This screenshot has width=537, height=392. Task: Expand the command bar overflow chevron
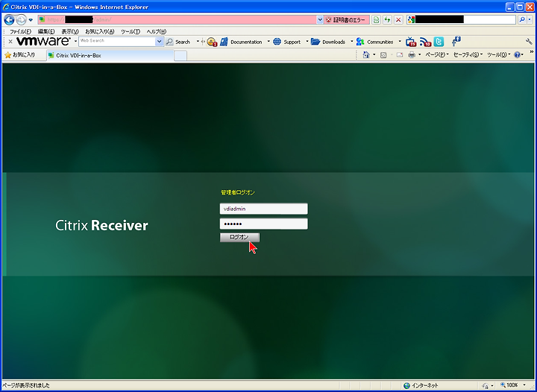point(532,52)
